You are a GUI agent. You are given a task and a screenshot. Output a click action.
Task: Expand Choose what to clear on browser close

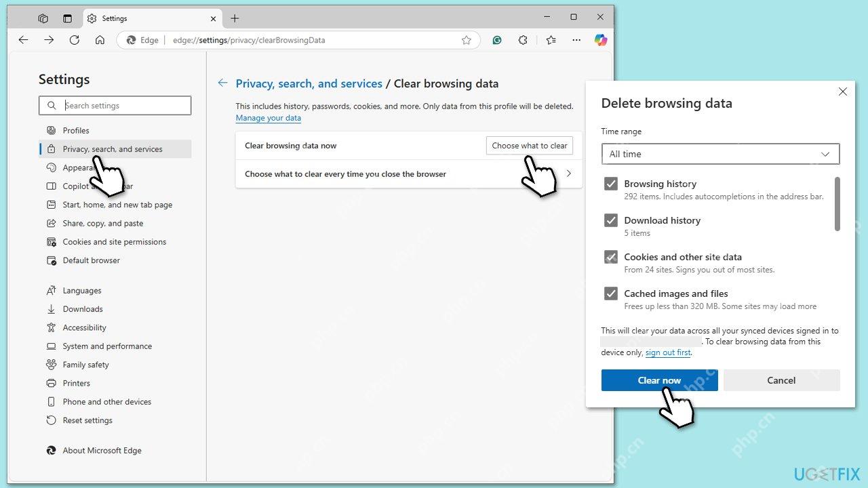pyautogui.click(x=568, y=174)
